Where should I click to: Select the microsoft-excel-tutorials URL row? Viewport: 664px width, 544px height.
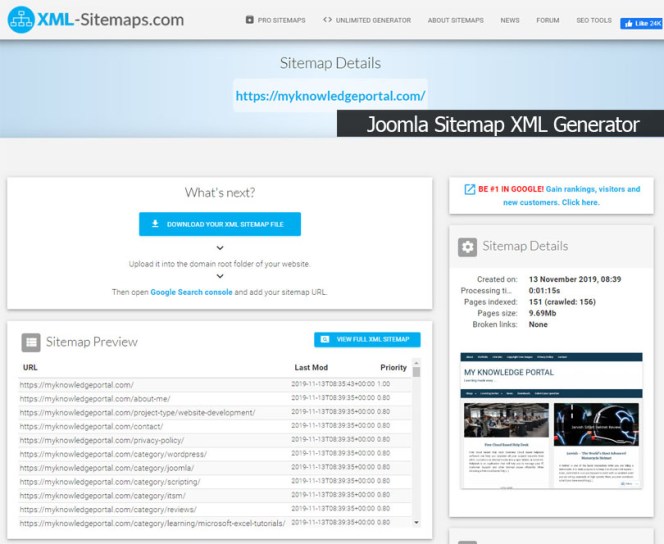(x=215, y=523)
